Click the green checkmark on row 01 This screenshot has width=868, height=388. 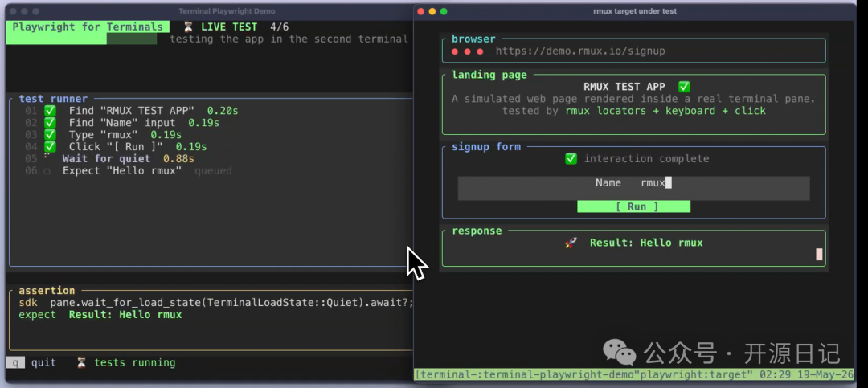(x=50, y=111)
